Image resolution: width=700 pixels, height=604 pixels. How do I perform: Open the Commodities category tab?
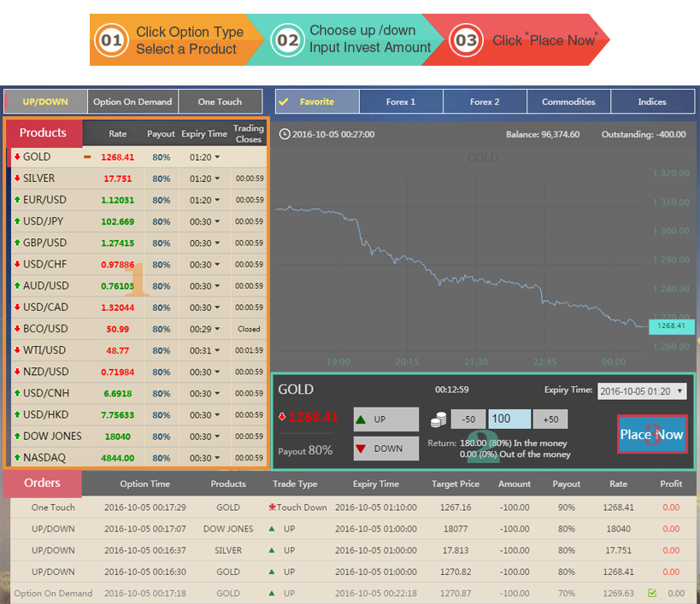tap(568, 102)
